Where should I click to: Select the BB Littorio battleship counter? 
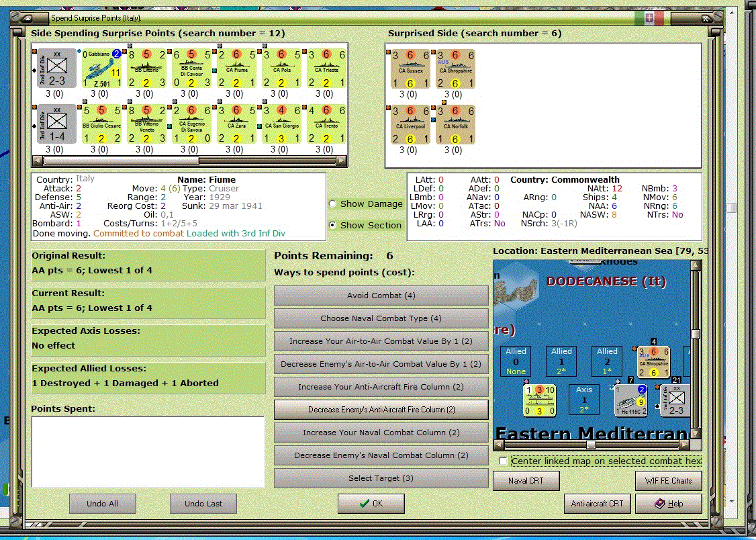[146, 68]
